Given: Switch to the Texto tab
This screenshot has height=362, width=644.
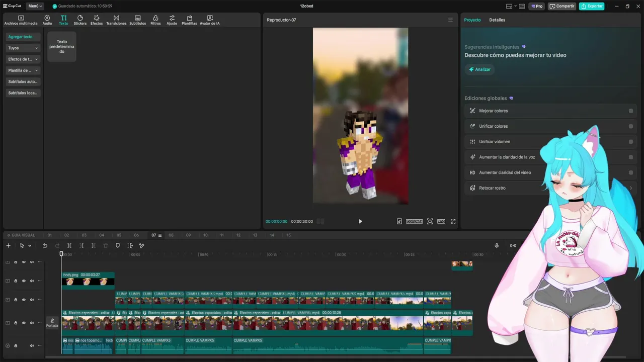Looking at the screenshot, I should pyautogui.click(x=63, y=20).
